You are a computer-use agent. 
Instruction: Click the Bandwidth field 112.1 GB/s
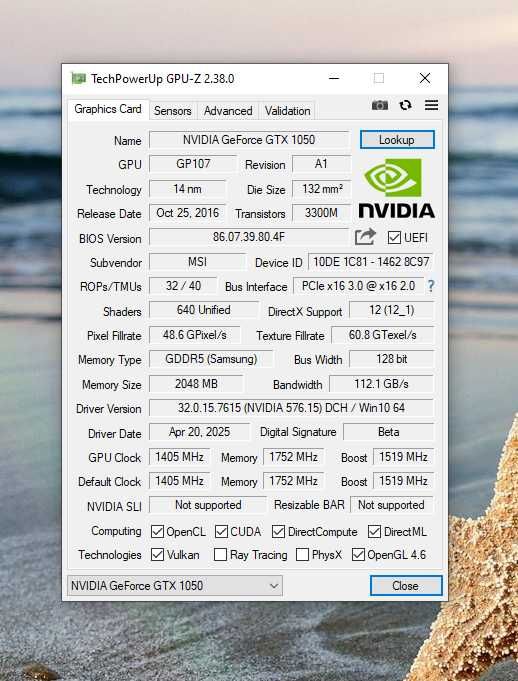pos(382,384)
